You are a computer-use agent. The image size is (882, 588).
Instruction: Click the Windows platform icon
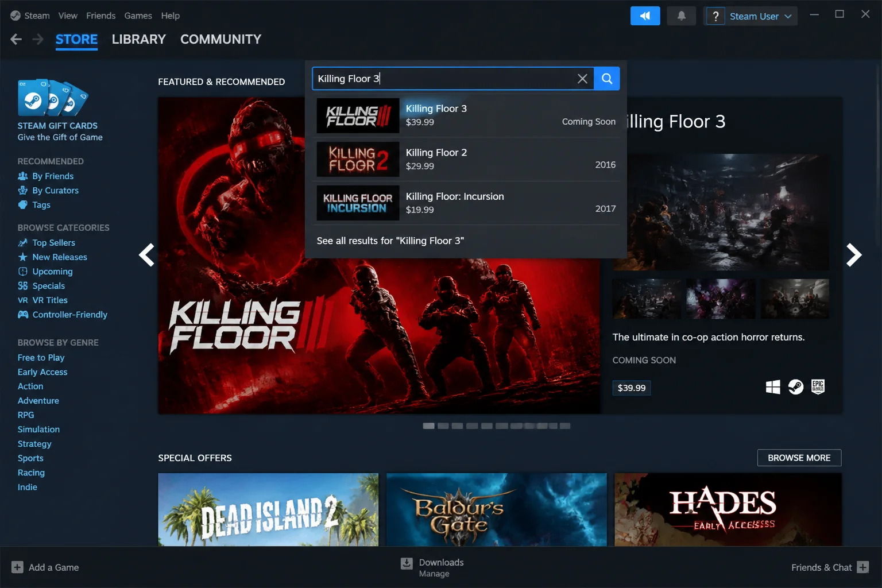(x=773, y=387)
